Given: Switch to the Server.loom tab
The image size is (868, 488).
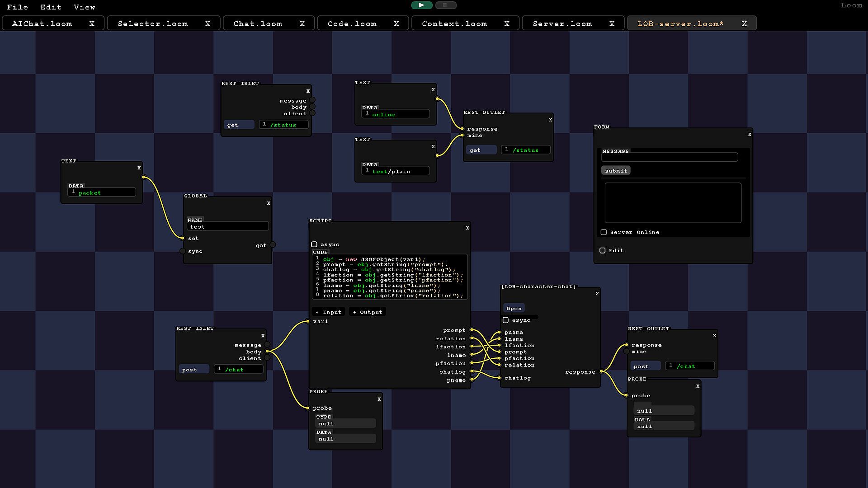Looking at the screenshot, I should pyautogui.click(x=562, y=23).
